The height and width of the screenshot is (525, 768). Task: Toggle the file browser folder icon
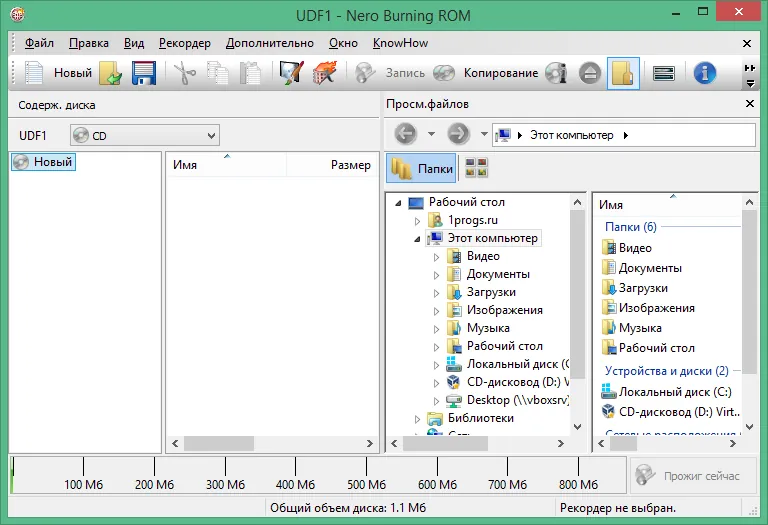click(x=623, y=73)
